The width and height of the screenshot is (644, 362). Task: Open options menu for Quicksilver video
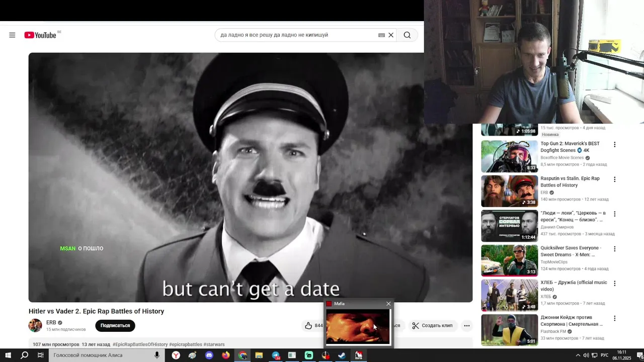614,249
